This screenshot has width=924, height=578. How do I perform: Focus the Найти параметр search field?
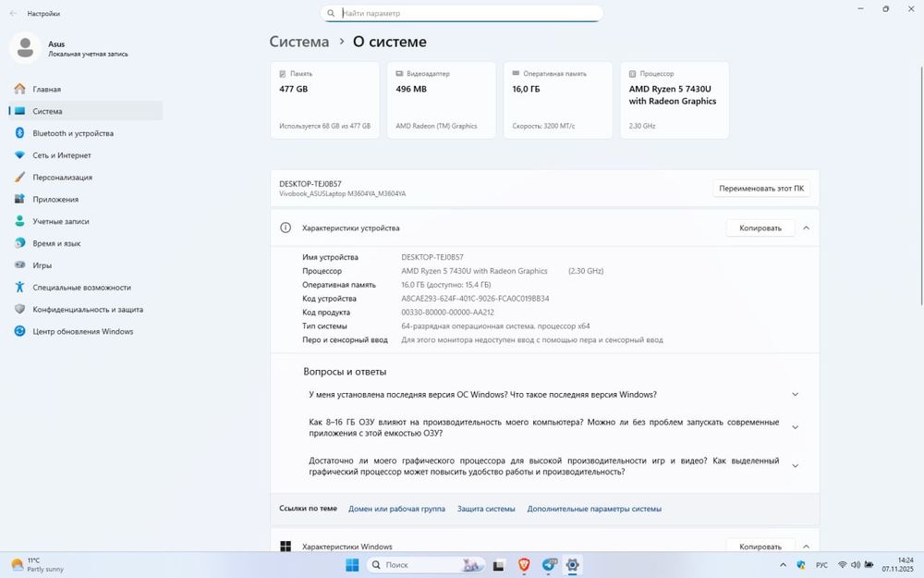461,13
